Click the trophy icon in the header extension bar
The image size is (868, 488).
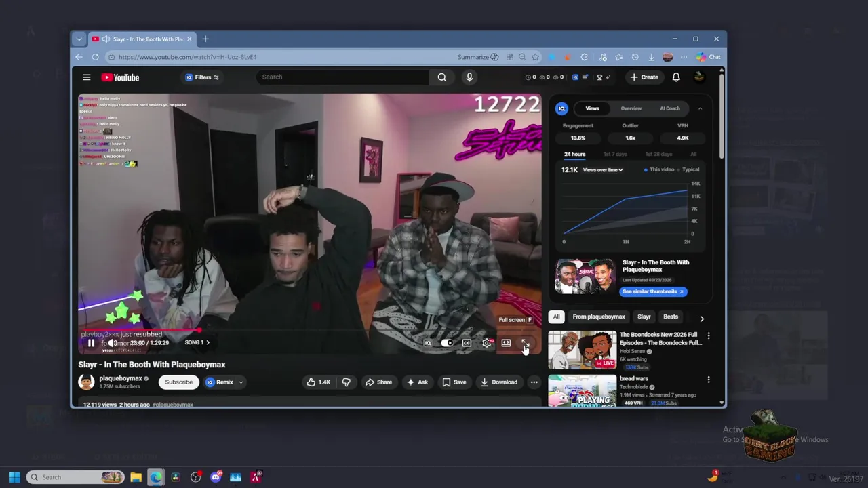pyautogui.click(x=599, y=77)
